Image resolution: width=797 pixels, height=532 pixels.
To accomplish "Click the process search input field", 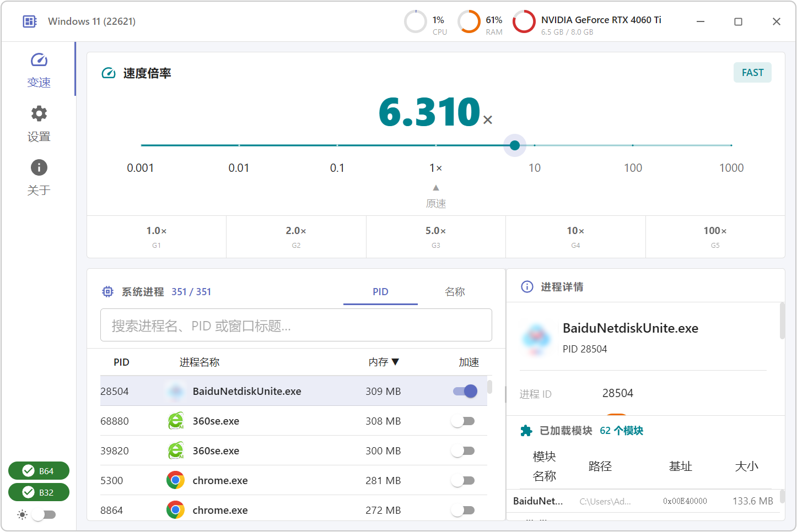I will 296,325.
